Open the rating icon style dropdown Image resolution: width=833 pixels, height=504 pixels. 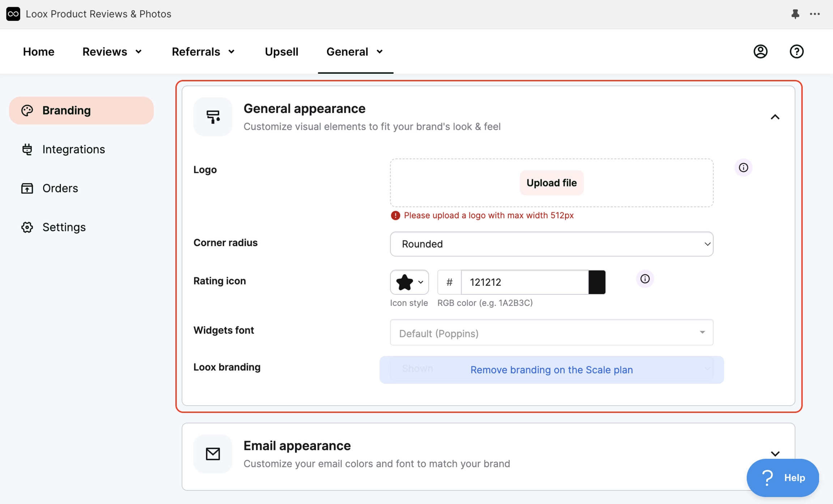tap(409, 282)
